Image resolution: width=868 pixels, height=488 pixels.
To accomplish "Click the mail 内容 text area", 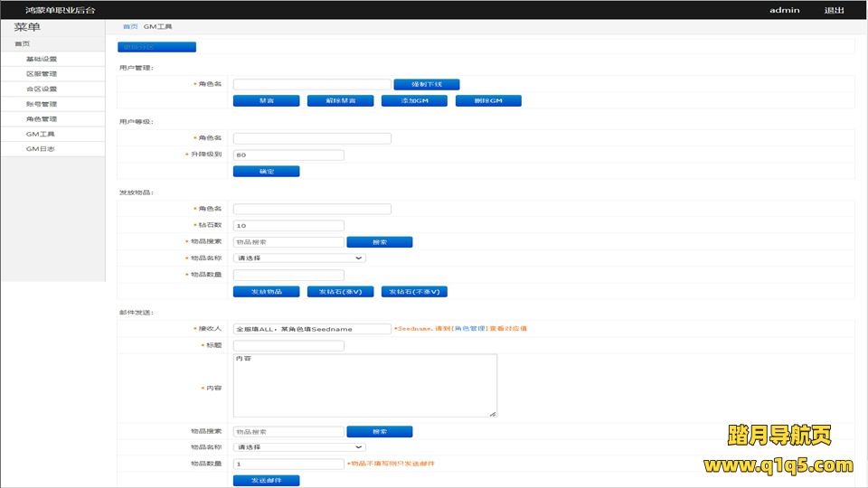I will [x=364, y=386].
